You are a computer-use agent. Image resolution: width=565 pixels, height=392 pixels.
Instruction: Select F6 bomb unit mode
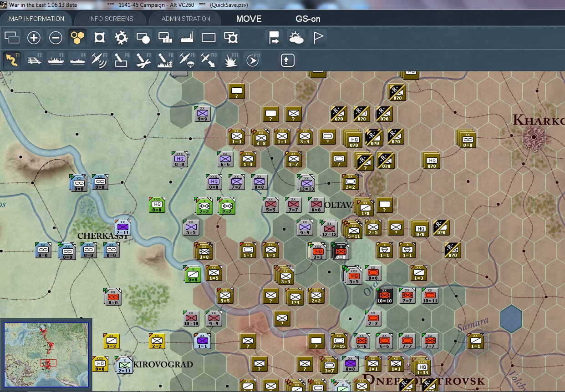point(121,60)
